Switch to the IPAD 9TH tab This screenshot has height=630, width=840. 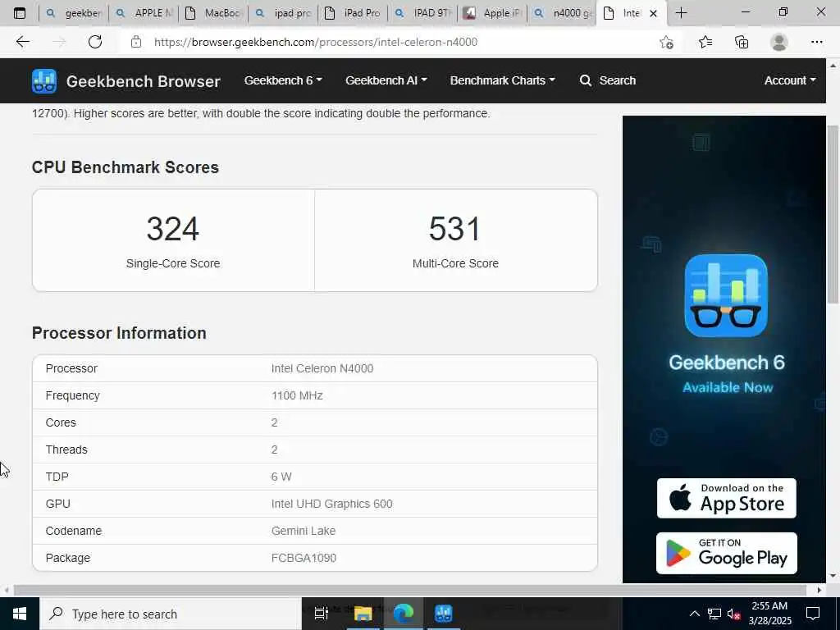point(422,13)
